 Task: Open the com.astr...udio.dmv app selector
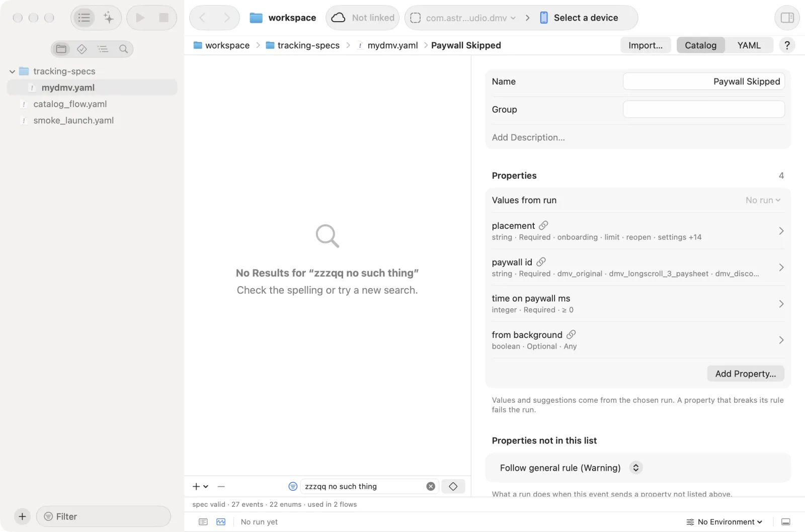point(463,18)
